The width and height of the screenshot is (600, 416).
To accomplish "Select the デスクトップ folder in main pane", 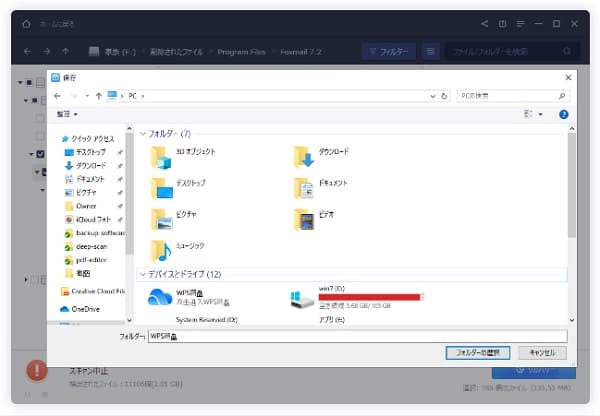I will (178, 188).
